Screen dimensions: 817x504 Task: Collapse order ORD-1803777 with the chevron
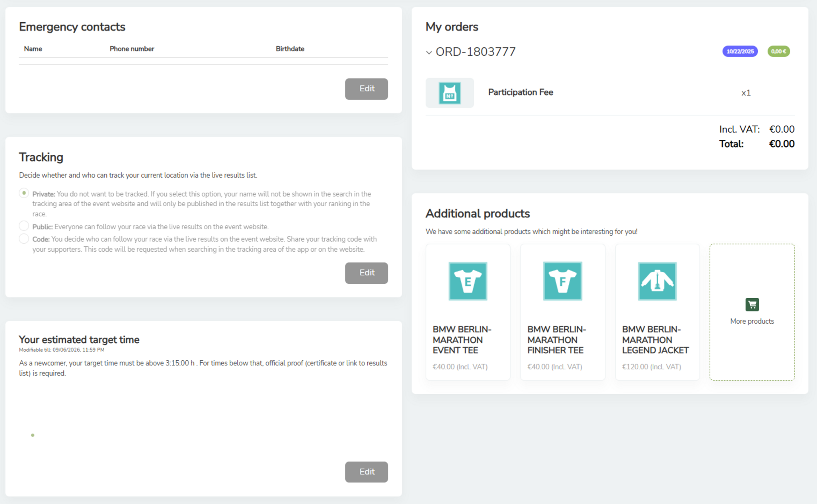pos(429,52)
